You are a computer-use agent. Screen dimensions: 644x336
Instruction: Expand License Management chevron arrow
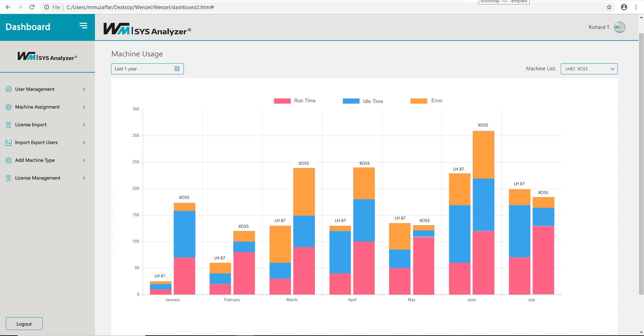point(84,178)
